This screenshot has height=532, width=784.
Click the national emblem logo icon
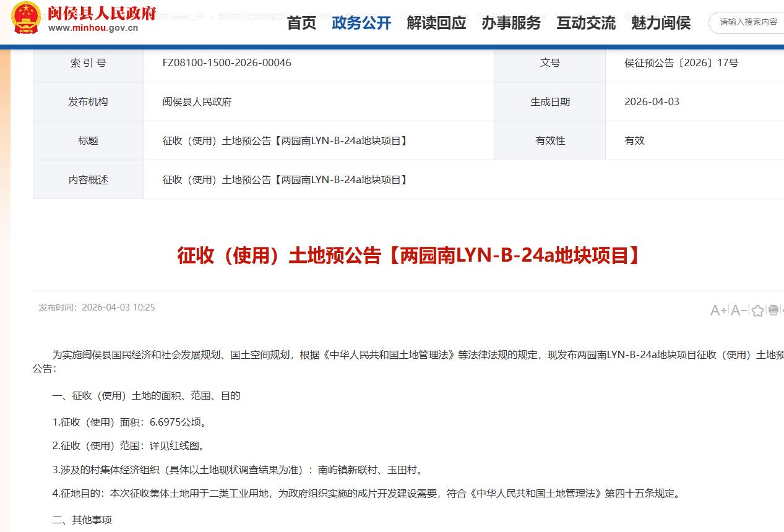pos(27,17)
